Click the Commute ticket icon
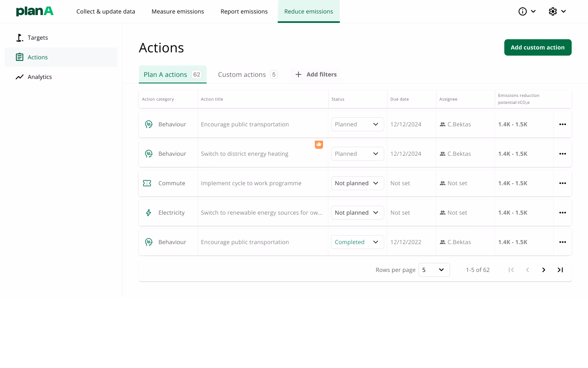The height and width of the screenshot is (368, 588). pos(148,183)
